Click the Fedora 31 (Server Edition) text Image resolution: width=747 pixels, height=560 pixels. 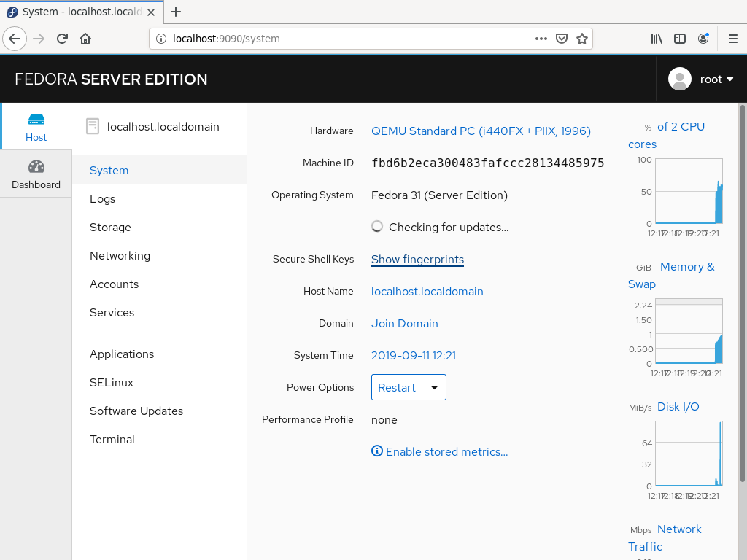(x=439, y=195)
